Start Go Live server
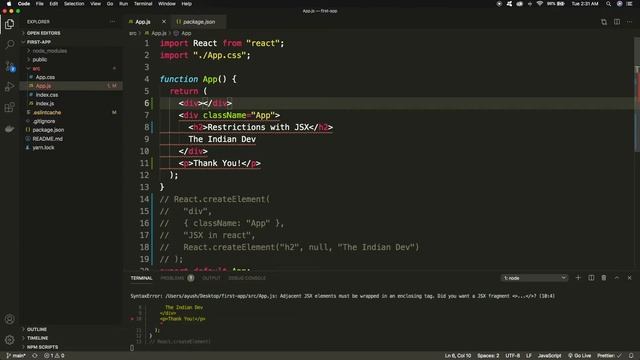The image size is (640, 360). [x=580, y=356]
